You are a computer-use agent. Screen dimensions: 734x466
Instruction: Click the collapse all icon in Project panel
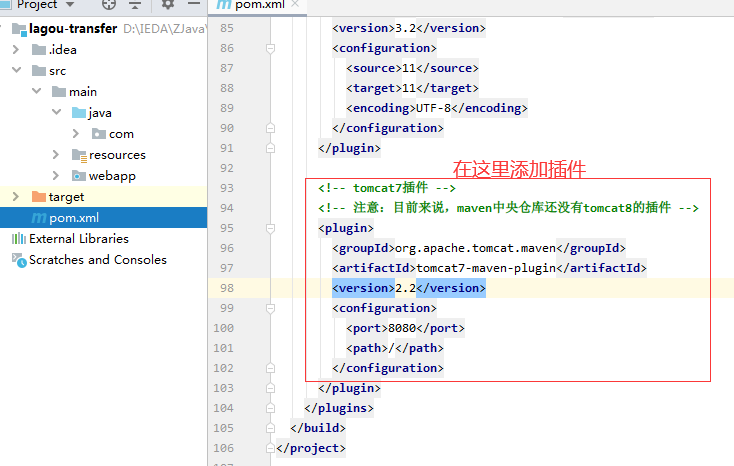(x=135, y=4)
